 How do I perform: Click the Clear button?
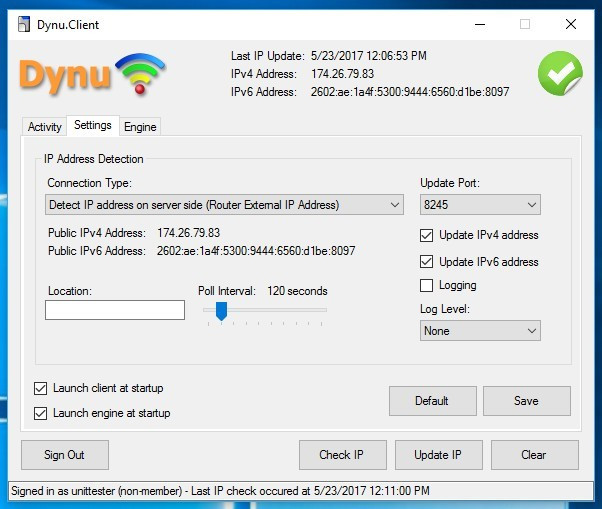pos(535,455)
